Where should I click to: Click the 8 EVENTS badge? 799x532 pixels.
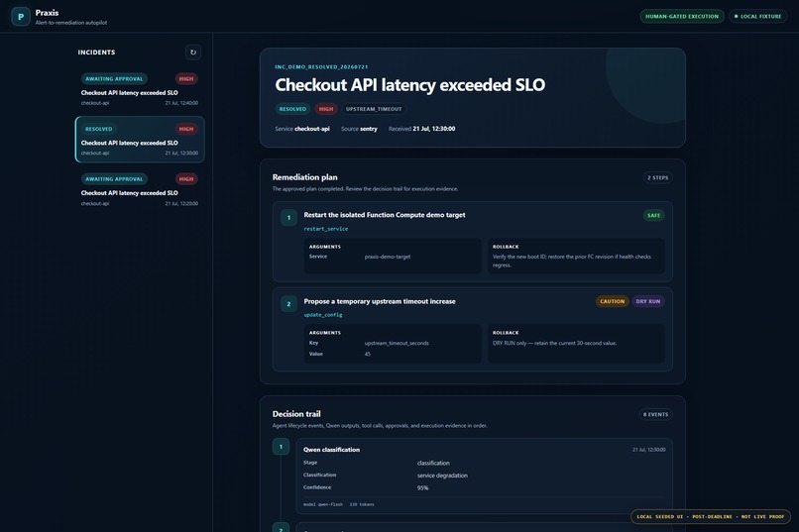coord(656,414)
